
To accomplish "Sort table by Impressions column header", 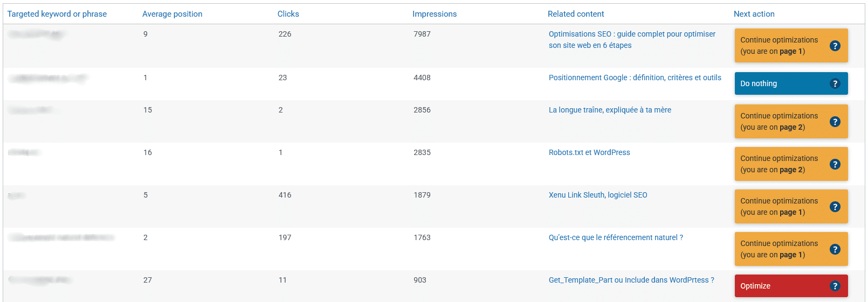I will 435,14.
